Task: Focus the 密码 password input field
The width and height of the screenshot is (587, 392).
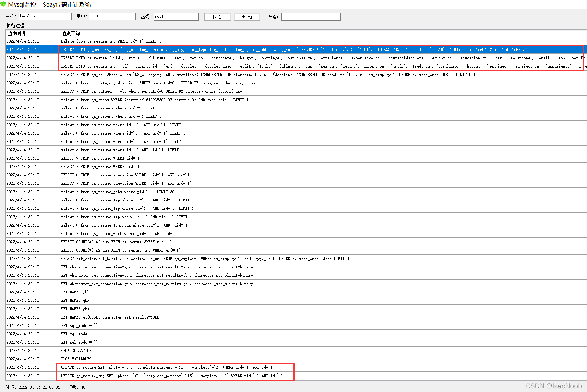Action: pyautogui.click(x=176, y=17)
